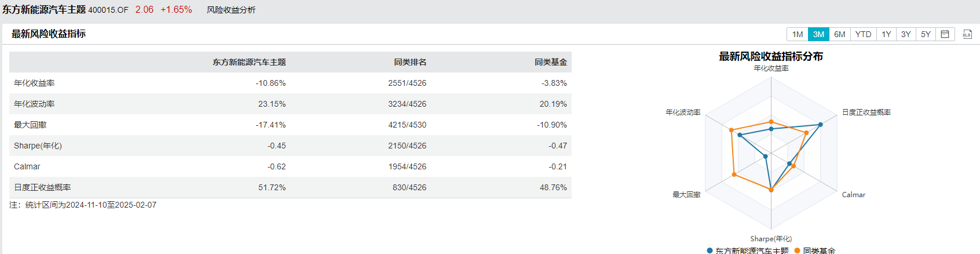Select the 最大回撤 table row
The height and width of the screenshot is (254, 980).
tap(290, 125)
